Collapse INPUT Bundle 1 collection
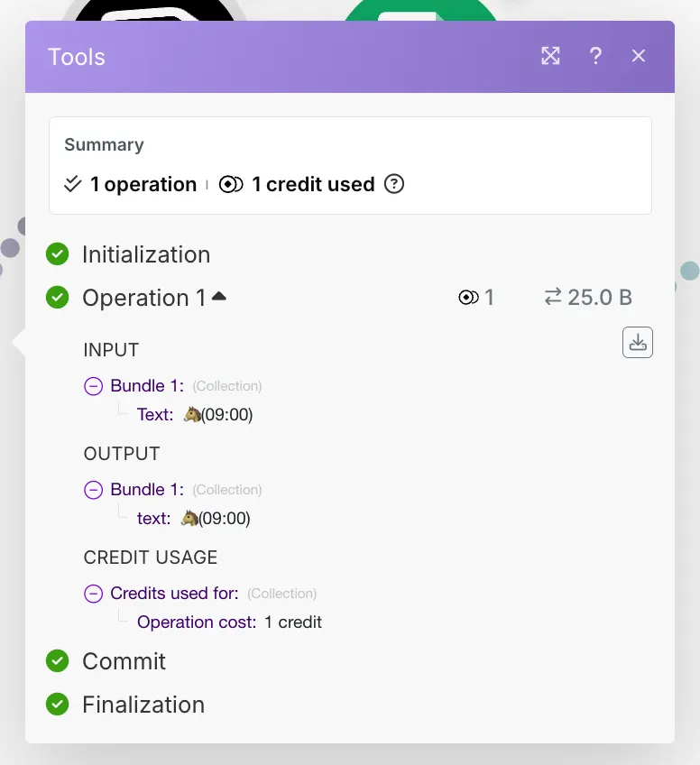This screenshot has width=700, height=765. 93,386
